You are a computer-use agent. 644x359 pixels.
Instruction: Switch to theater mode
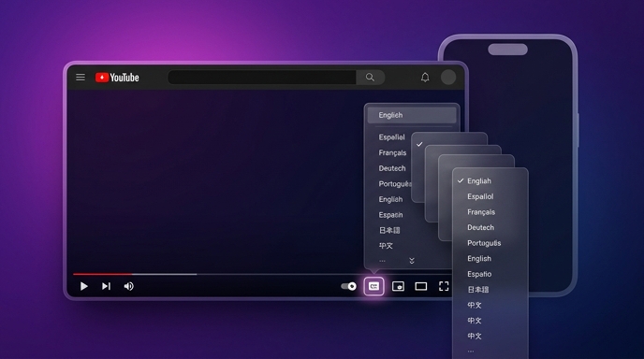(421, 286)
